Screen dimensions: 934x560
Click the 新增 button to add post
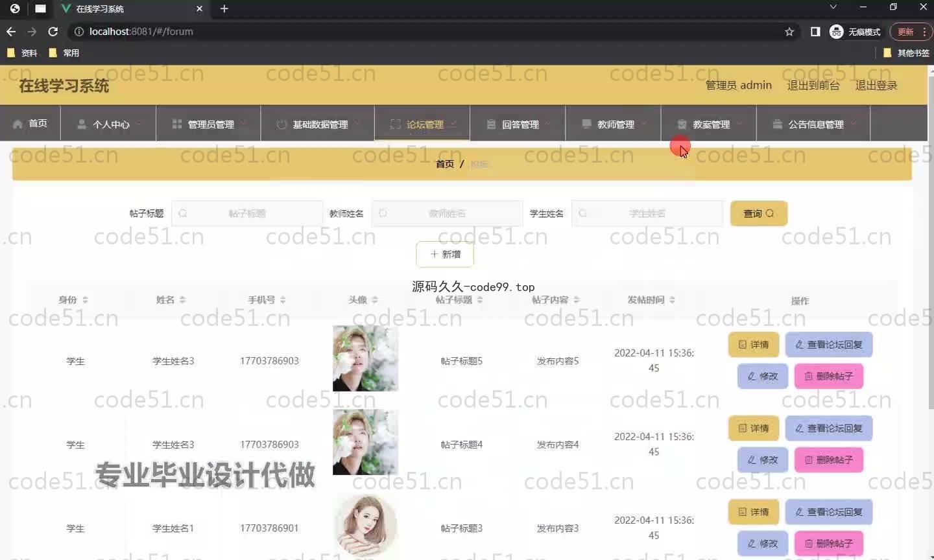point(445,254)
